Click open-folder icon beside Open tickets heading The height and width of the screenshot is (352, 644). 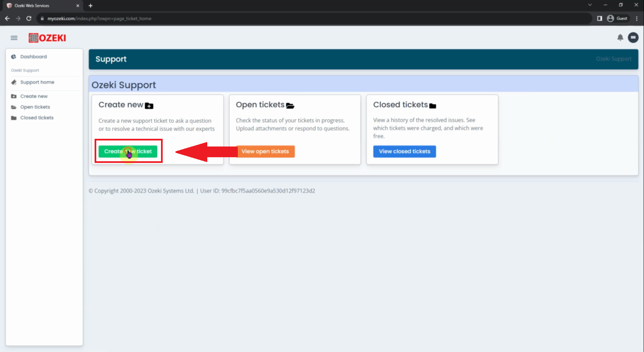[x=290, y=106]
